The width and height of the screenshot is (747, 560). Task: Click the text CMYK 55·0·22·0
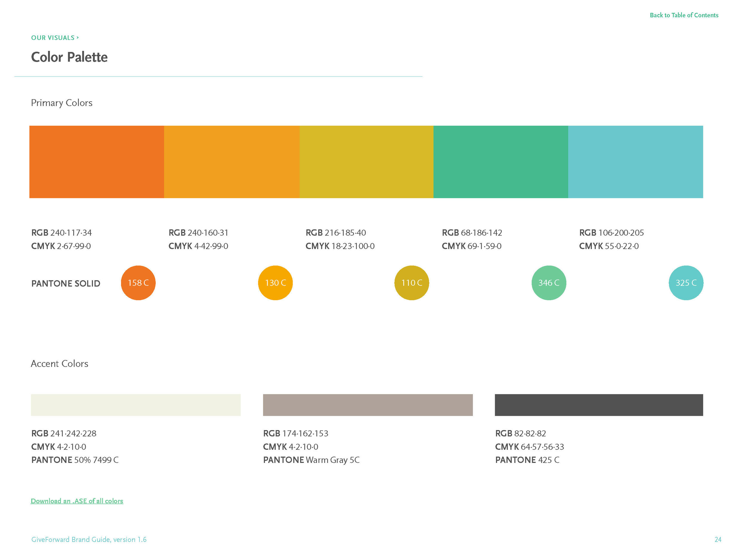[x=609, y=246]
